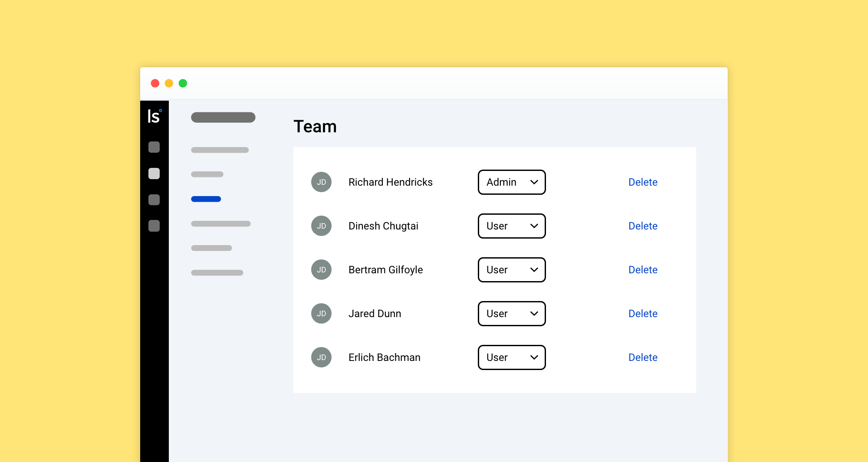Select the bottom sidebar navigation icon
This screenshot has height=462, width=868.
tap(154, 226)
